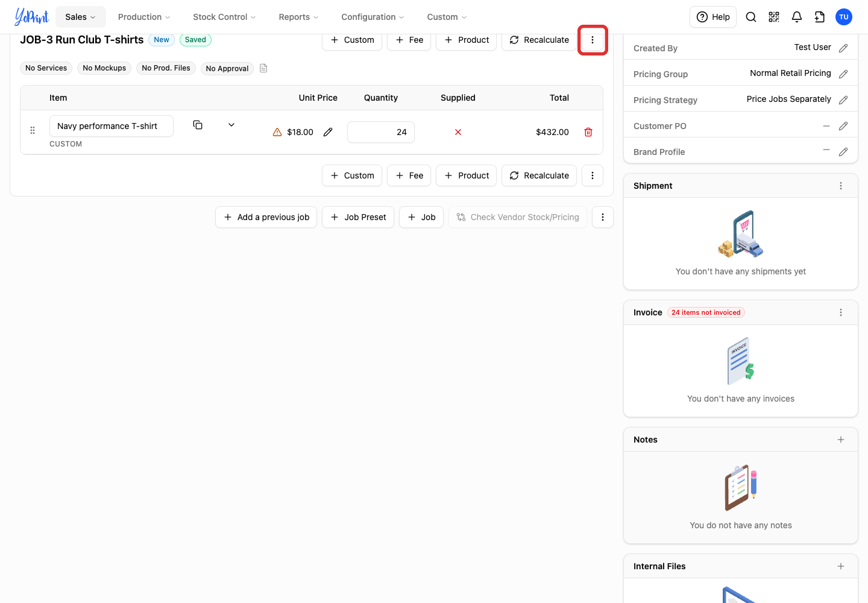Open Invoice panel options menu
Screen dimensions: 868x603
click(x=841, y=312)
